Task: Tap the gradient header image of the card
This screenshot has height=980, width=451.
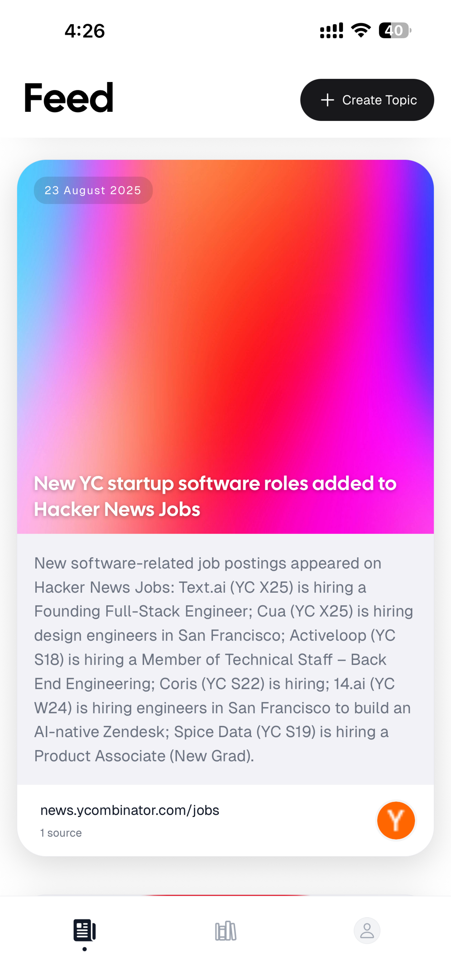Action: pyautogui.click(x=225, y=323)
